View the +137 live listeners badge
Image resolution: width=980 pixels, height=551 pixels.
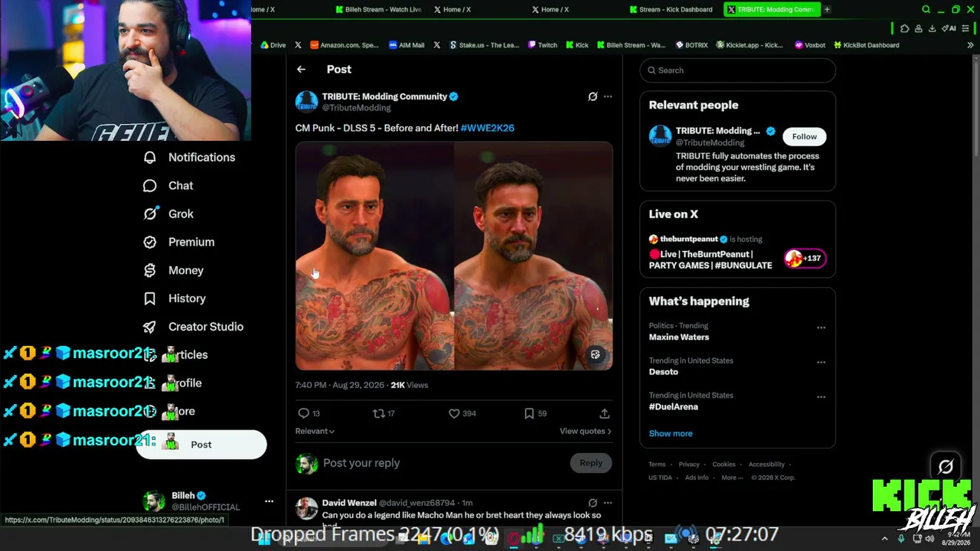(803, 259)
